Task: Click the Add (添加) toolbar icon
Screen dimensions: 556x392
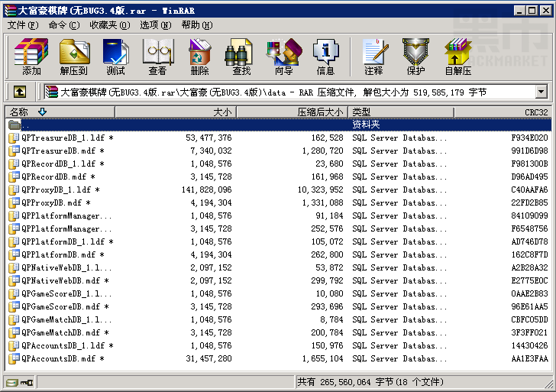Action: (31, 57)
